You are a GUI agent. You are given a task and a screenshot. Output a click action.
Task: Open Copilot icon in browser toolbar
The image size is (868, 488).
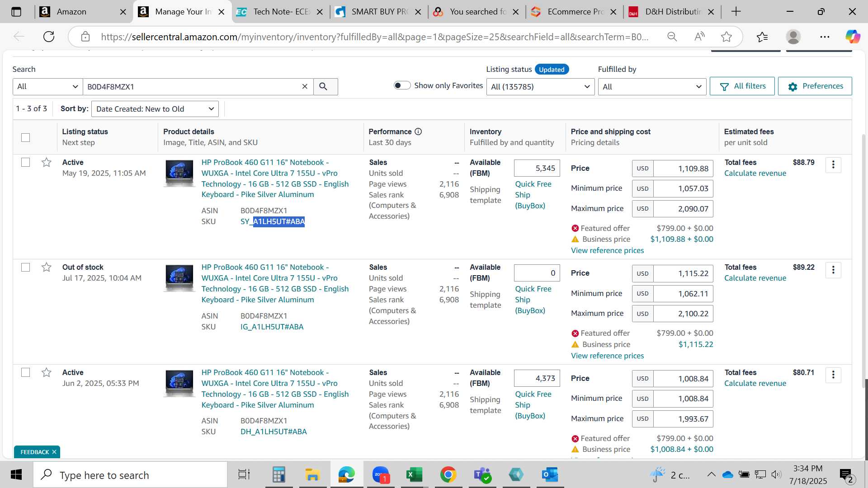tap(853, 37)
